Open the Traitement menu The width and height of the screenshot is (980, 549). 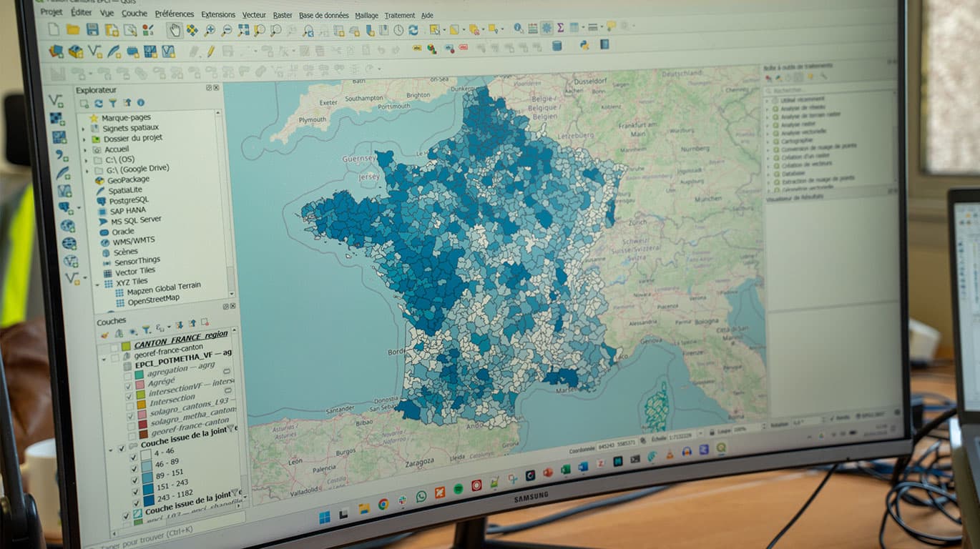(400, 15)
